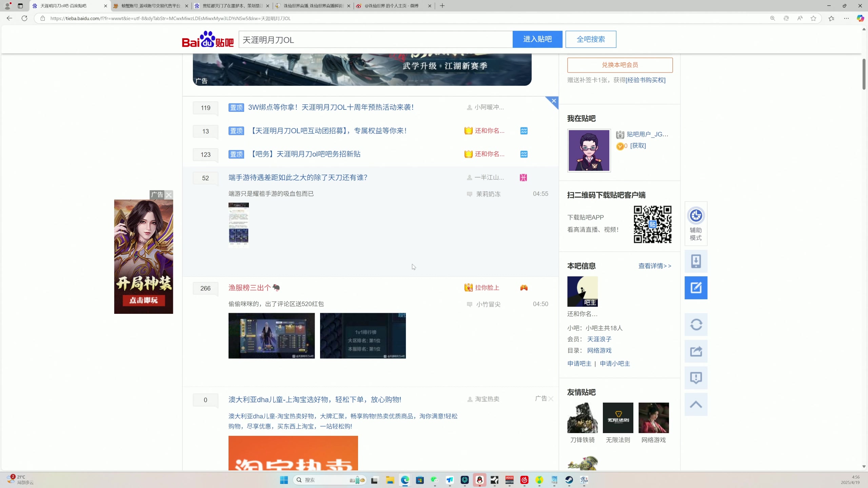Click the 进入贴吧 button
Viewport: 868px width, 488px height.
point(537,39)
